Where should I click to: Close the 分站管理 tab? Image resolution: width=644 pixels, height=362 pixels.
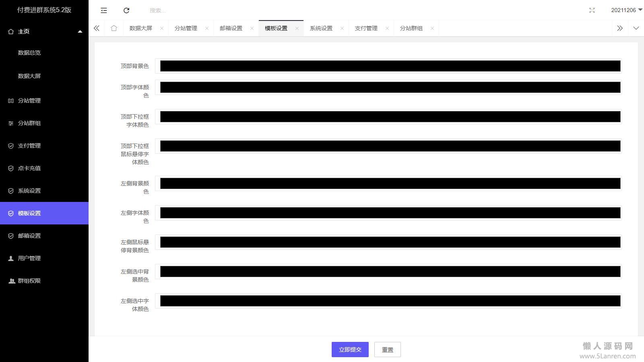[207, 28]
